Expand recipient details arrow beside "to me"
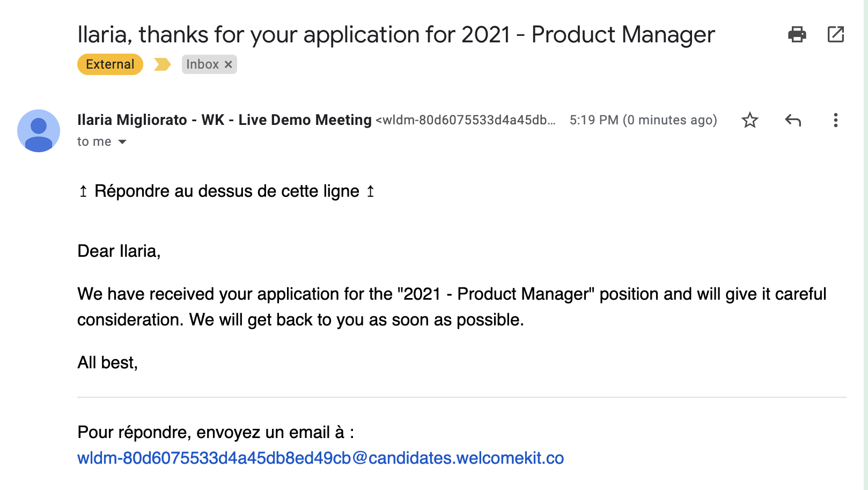The width and height of the screenshot is (868, 490). click(122, 142)
